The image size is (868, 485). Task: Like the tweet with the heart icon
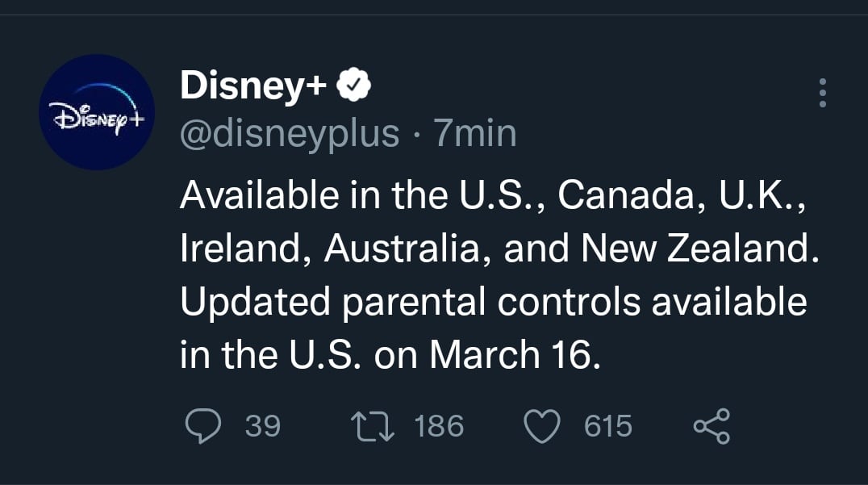[543, 426]
